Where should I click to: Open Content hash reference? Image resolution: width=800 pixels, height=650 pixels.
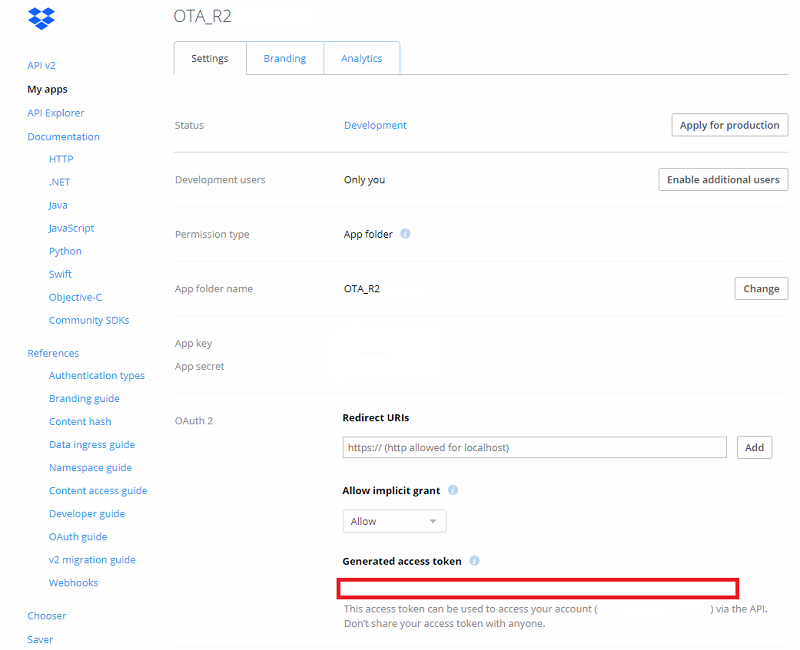[80, 421]
